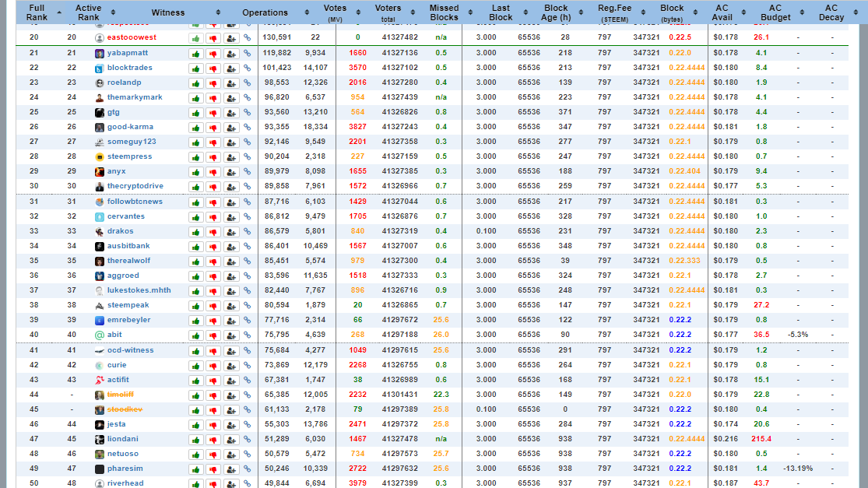
Task: Sort table by Full Rank column header
Action: click(x=36, y=12)
